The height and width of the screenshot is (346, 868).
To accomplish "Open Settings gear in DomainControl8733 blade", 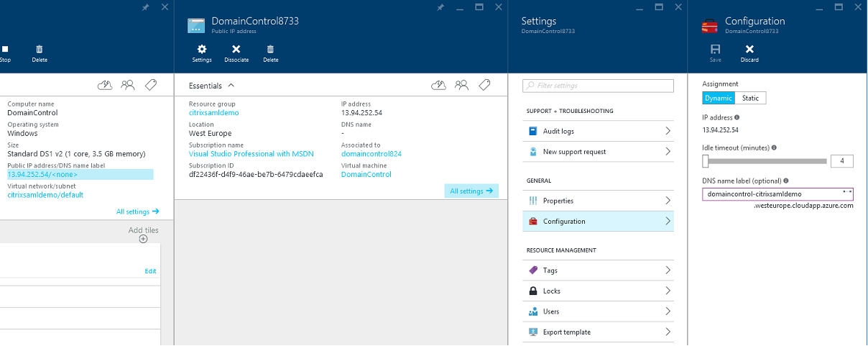I will pos(202,50).
